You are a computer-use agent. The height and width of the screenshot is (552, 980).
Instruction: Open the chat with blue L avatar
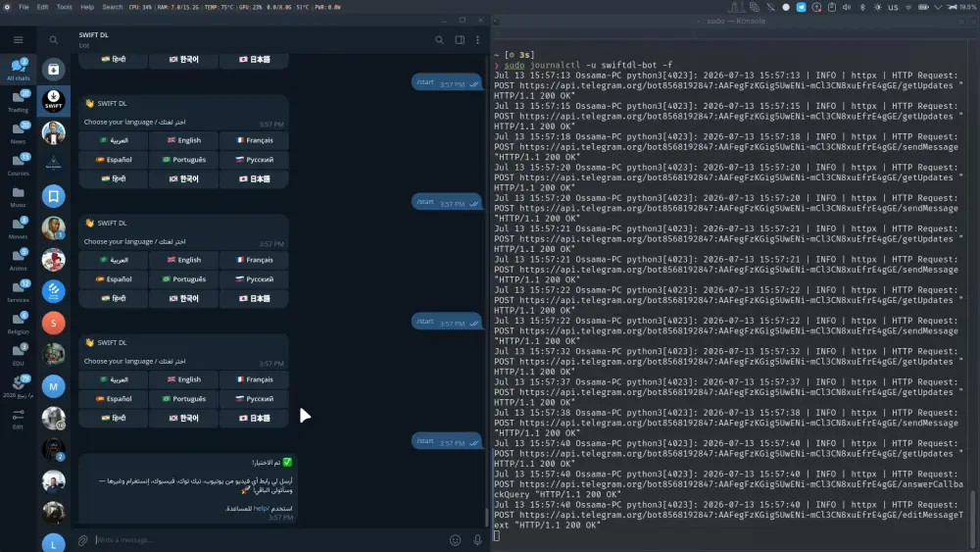(x=53, y=543)
